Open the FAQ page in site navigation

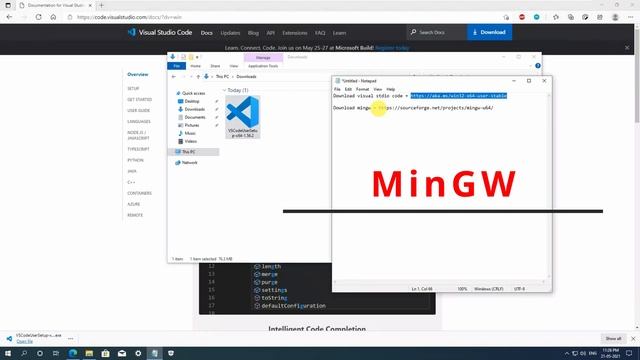pyautogui.click(x=320, y=33)
